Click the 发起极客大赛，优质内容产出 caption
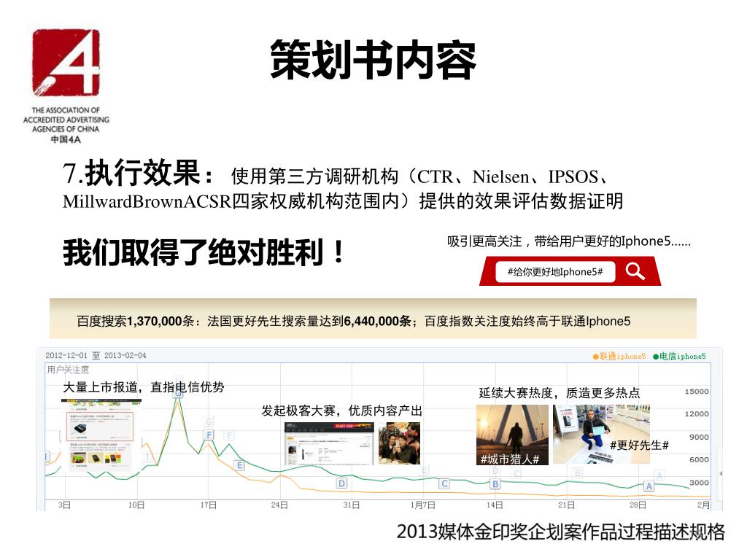The image size is (747, 560). (x=341, y=410)
